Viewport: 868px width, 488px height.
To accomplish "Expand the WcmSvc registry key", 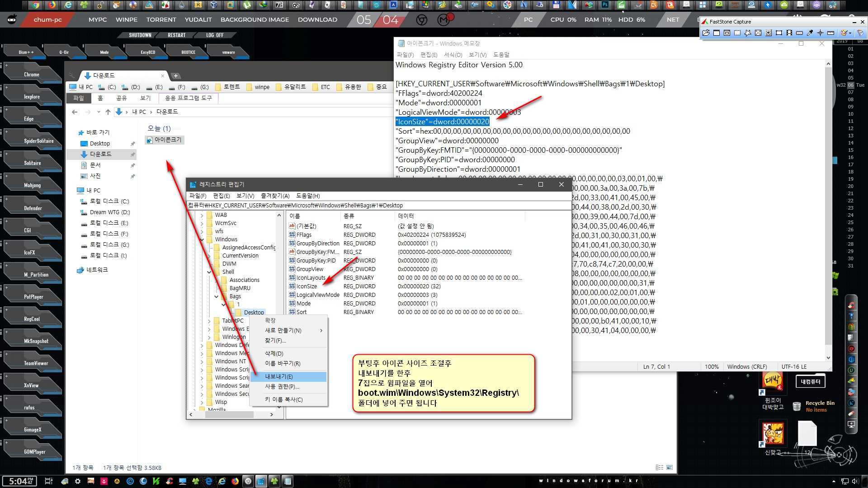I will tap(202, 224).
